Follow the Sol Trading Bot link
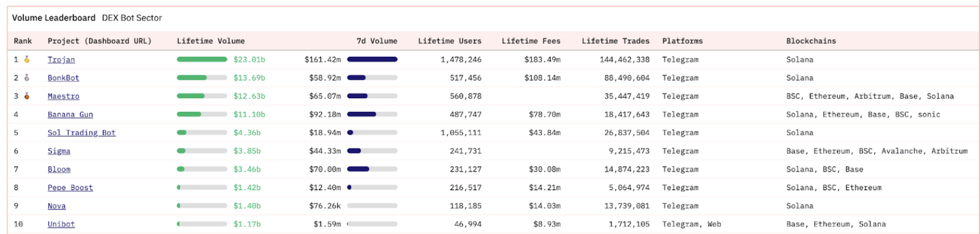 (x=82, y=133)
